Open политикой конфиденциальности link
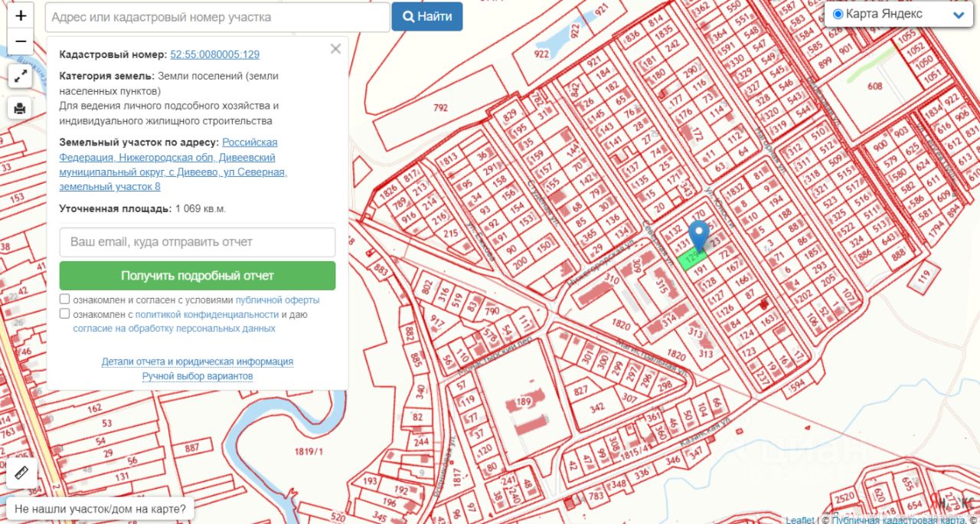 tap(207, 314)
